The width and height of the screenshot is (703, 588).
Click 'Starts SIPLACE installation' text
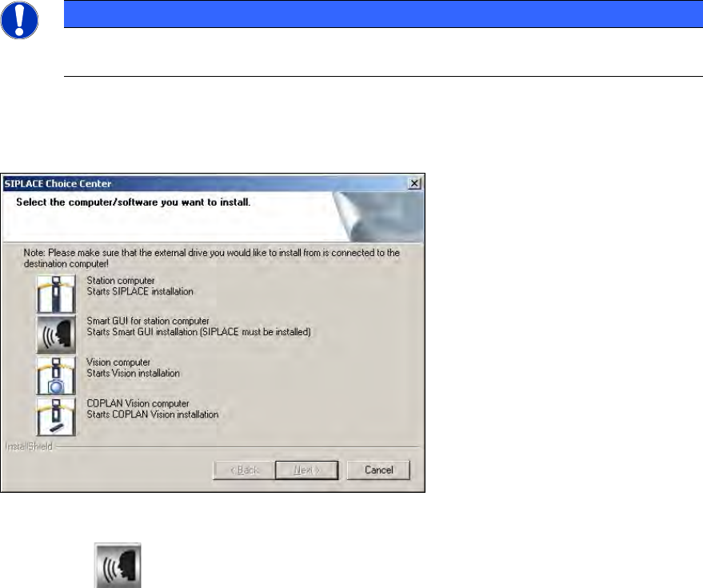(140, 291)
